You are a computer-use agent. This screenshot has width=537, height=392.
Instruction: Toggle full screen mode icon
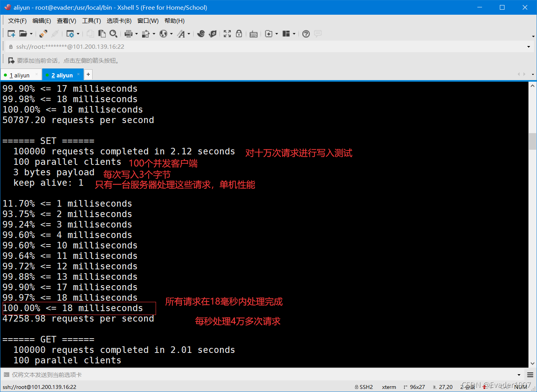[227, 34]
